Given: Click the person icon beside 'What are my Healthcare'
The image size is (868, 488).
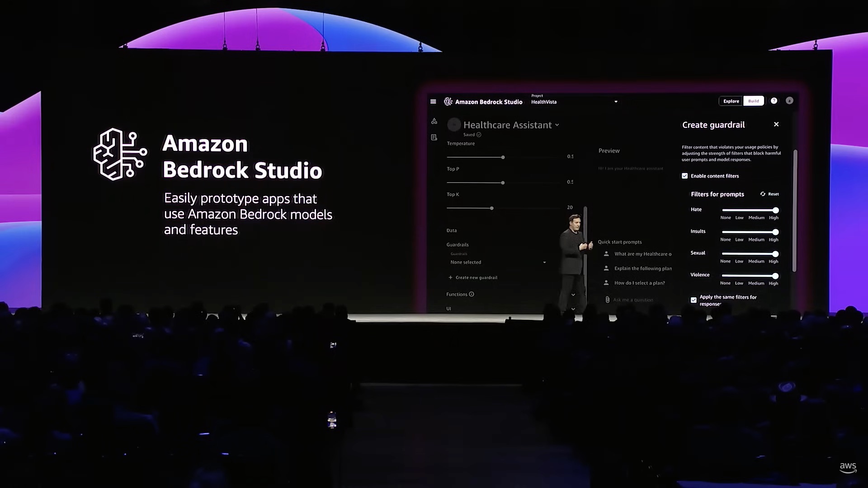Looking at the screenshot, I should (606, 254).
